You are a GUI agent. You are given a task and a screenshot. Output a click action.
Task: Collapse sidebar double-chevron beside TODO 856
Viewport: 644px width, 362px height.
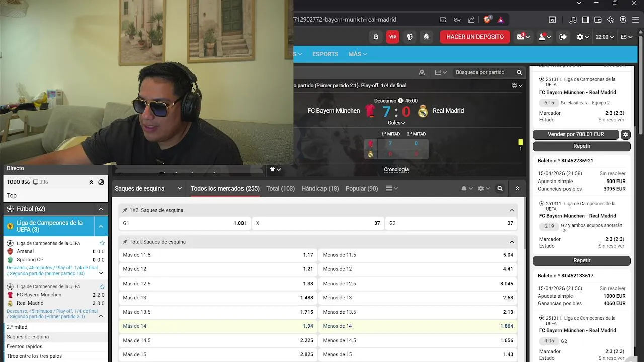pyautogui.click(x=91, y=182)
